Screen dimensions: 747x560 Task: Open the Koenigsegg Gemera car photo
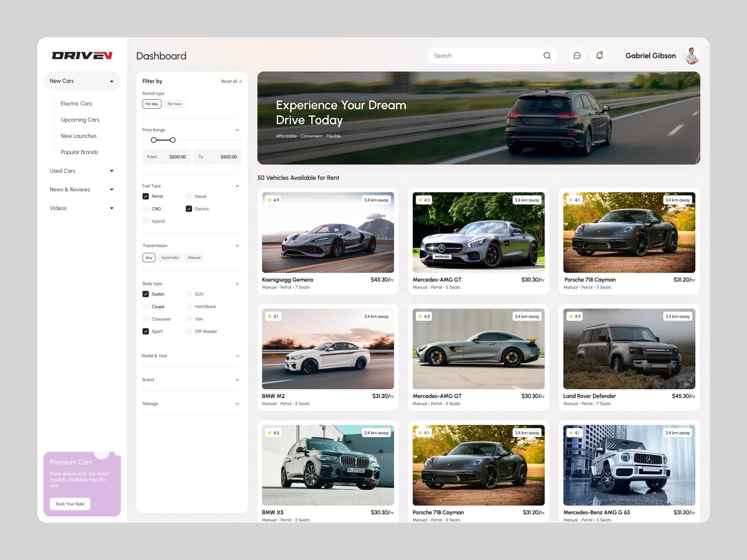tap(328, 232)
